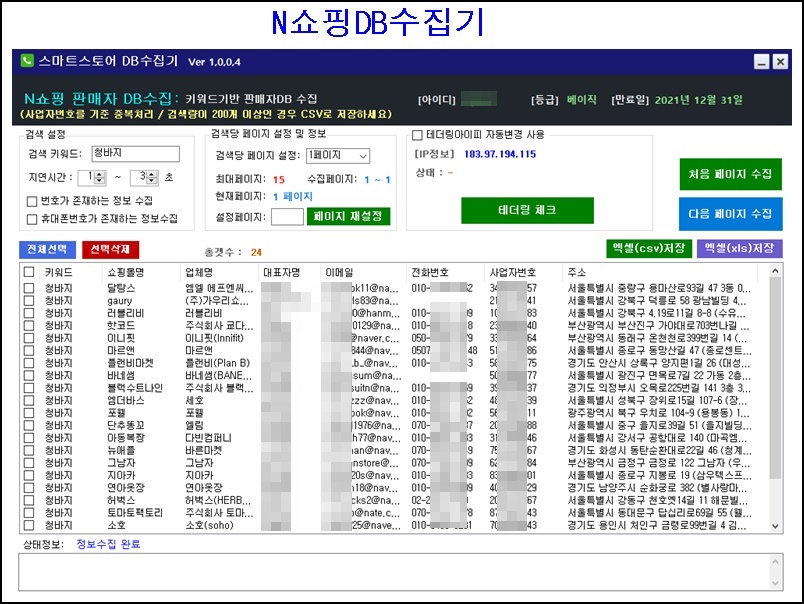Click the 설정페이지 input box
This screenshot has height=604, width=804.
286,215
